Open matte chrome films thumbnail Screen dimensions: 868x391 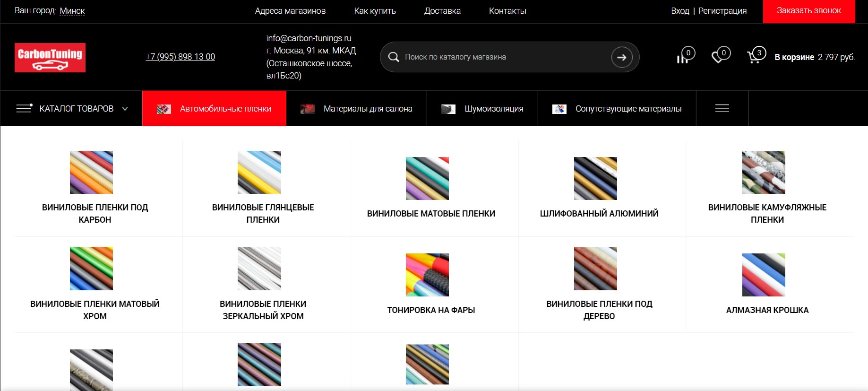click(91, 269)
